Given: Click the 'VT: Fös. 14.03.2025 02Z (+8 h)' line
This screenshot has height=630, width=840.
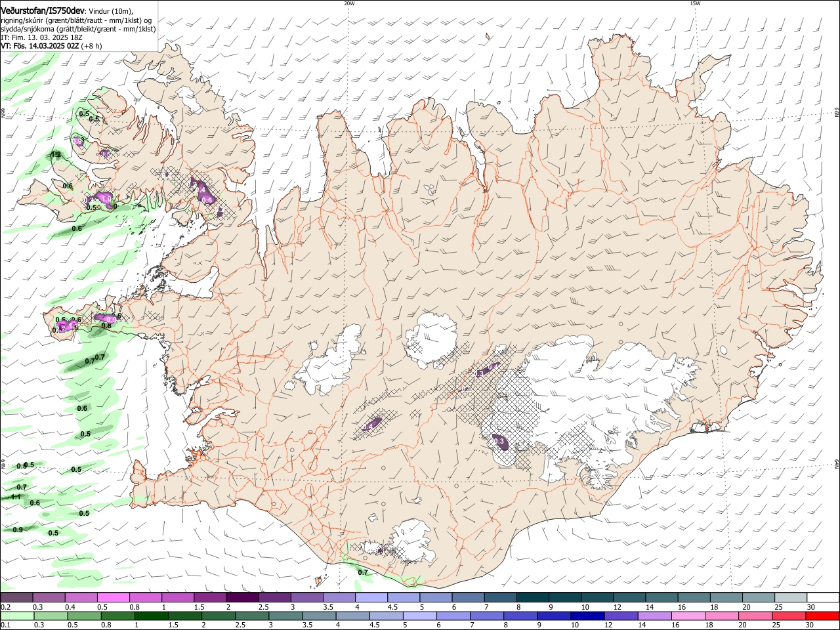Looking at the screenshot, I should pyautogui.click(x=51, y=47).
